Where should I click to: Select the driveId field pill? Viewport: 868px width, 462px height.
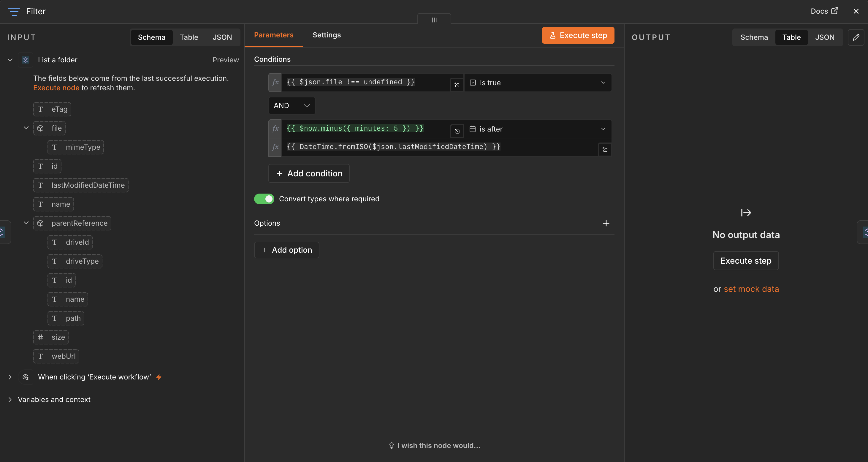(x=70, y=242)
